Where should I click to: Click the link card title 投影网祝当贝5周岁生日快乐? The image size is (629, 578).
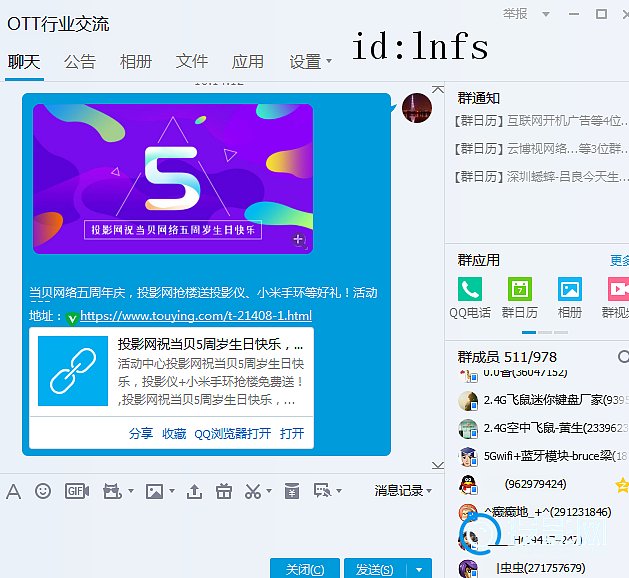(x=210, y=344)
